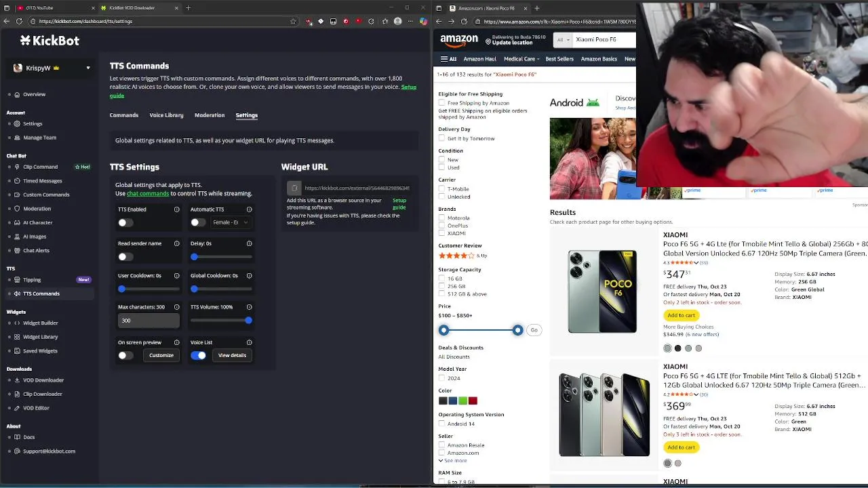The height and width of the screenshot is (488, 868).
Task: Open the Female voice dropdown
Action: (231, 222)
